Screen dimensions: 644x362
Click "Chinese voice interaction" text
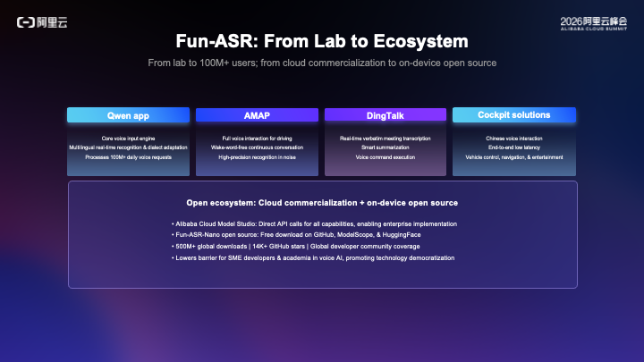514,139
